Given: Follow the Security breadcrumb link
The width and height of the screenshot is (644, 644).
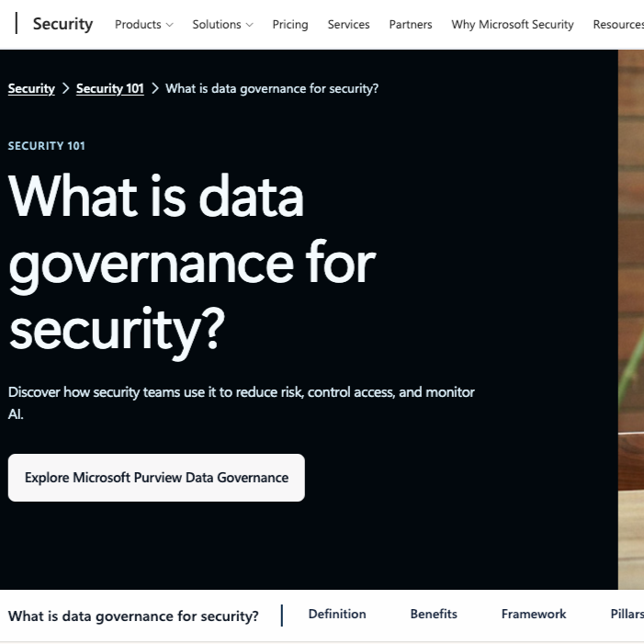Looking at the screenshot, I should click(31, 89).
